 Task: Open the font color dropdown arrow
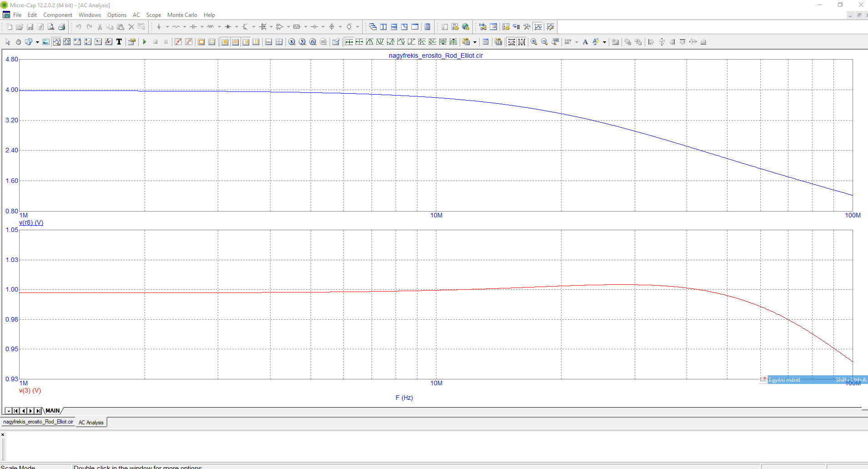tap(604, 42)
